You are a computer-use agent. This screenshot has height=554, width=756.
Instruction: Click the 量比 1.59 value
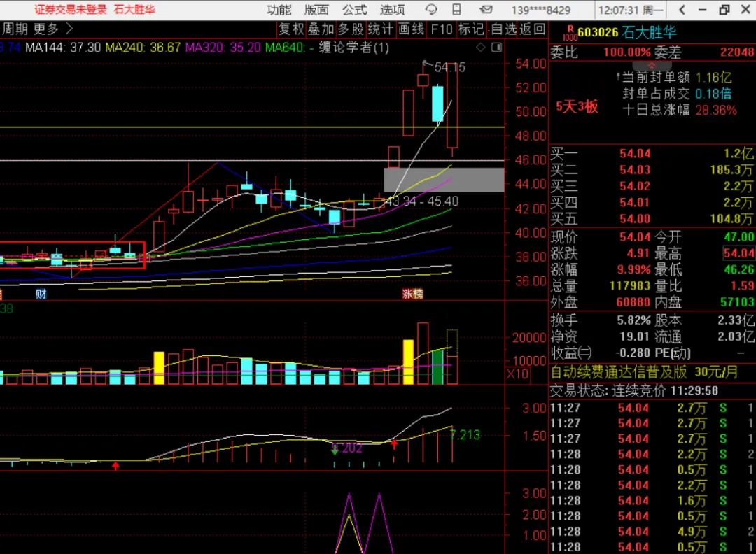742,285
